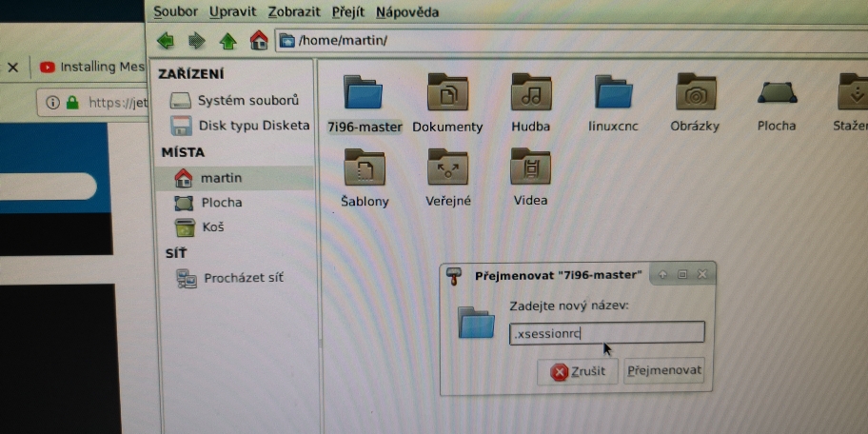Screen dimensions: 868x434
Task: Select Systém souborů in sidebar
Action: pyautogui.click(x=247, y=100)
